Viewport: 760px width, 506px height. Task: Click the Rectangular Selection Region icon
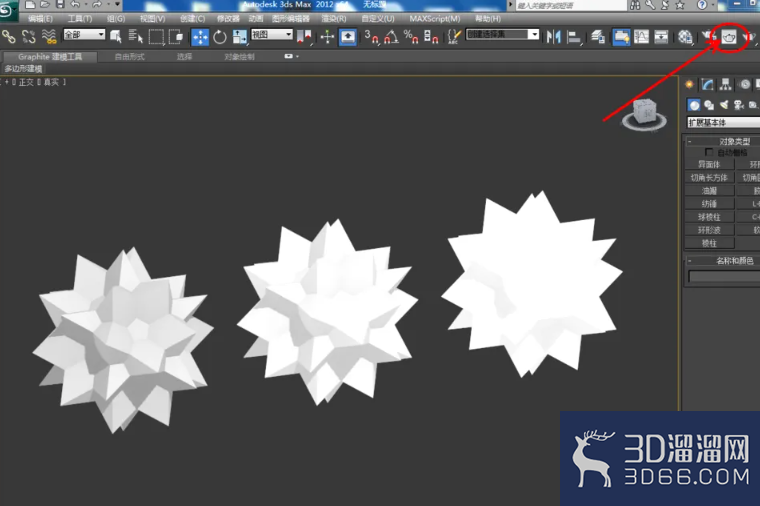tap(156, 37)
